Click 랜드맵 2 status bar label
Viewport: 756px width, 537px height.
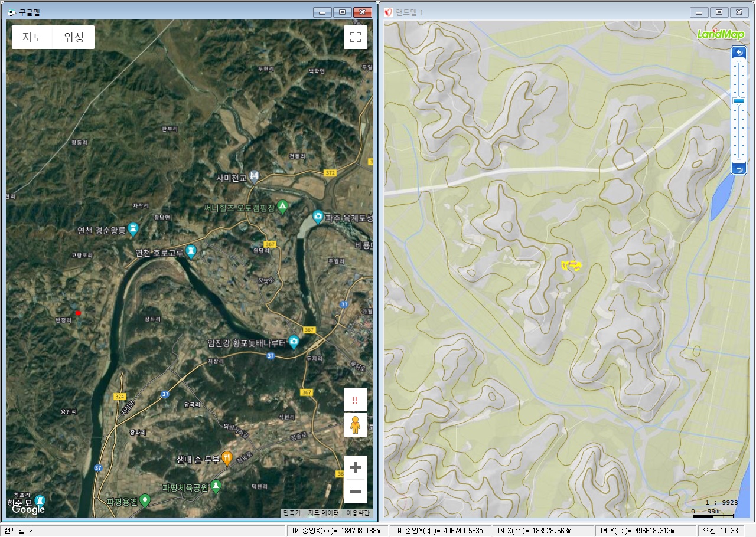(x=19, y=531)
